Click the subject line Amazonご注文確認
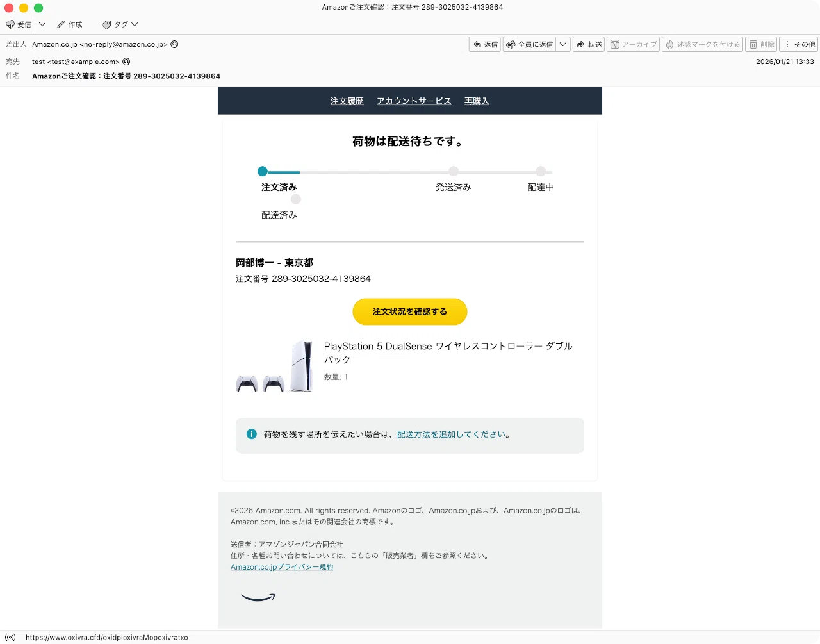 tap(126, 76)
